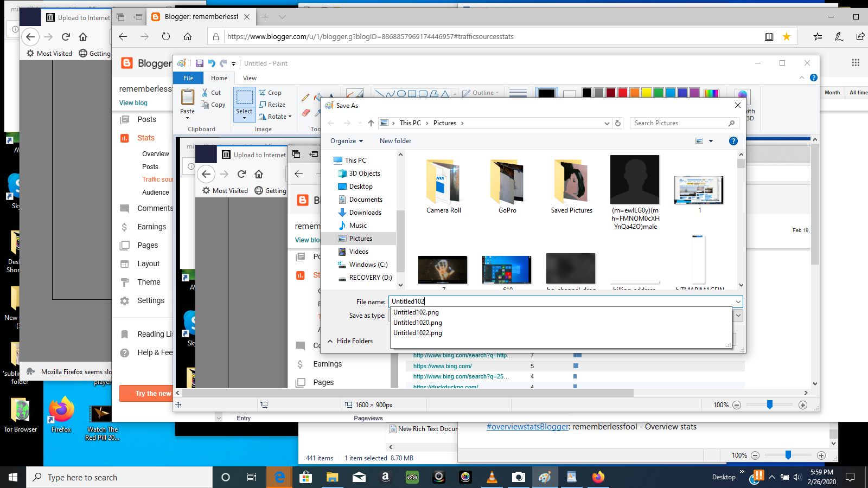Choose the Untitled1022.png suggestion
This screenshot has height=488, width=868.
click(418, 333)
